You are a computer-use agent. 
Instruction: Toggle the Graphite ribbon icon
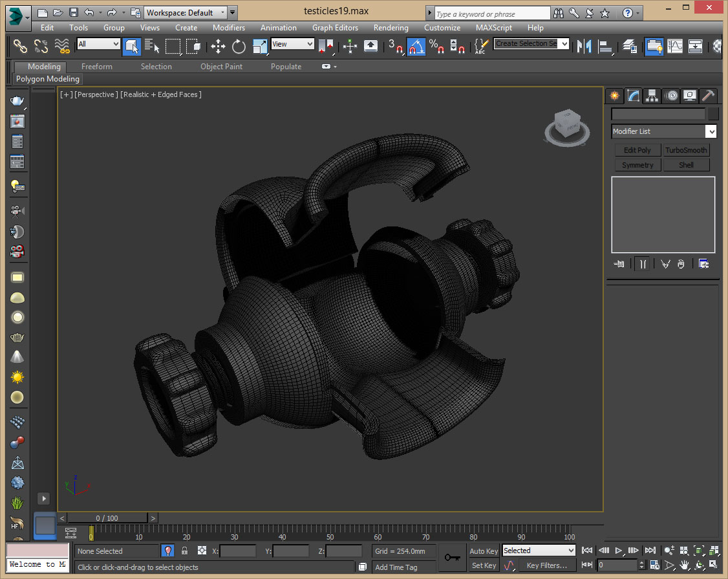coord(654,46)
